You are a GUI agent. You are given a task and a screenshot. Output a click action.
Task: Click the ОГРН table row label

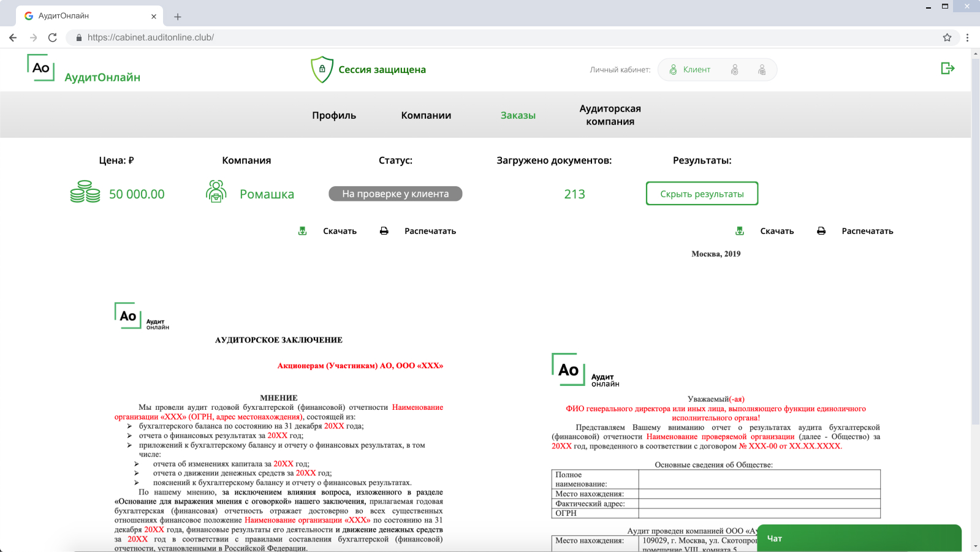pyautogui.click(x=566, y=513)
